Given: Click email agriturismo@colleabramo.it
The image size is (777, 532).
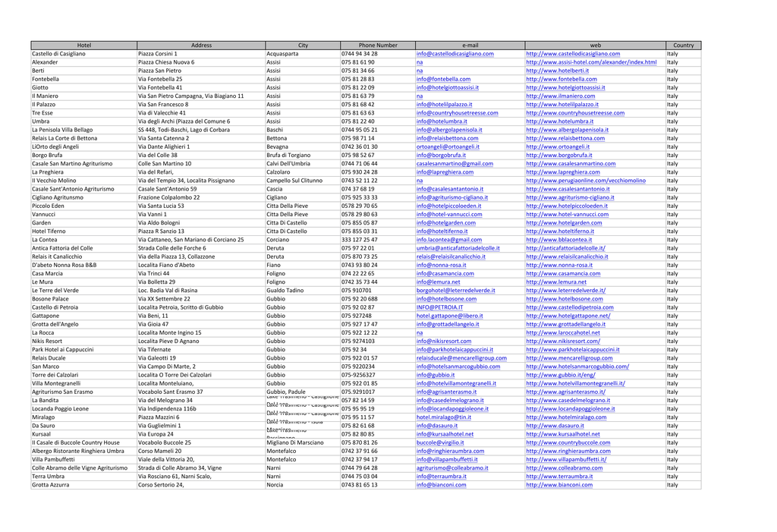Looking at the screenshot, I should pyautogui.click(x=452, y=467).
